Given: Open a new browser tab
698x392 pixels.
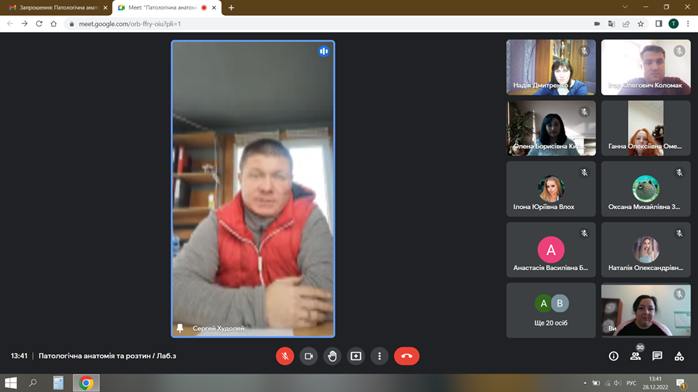Looking at the screenshot, I should click(231, 8).
